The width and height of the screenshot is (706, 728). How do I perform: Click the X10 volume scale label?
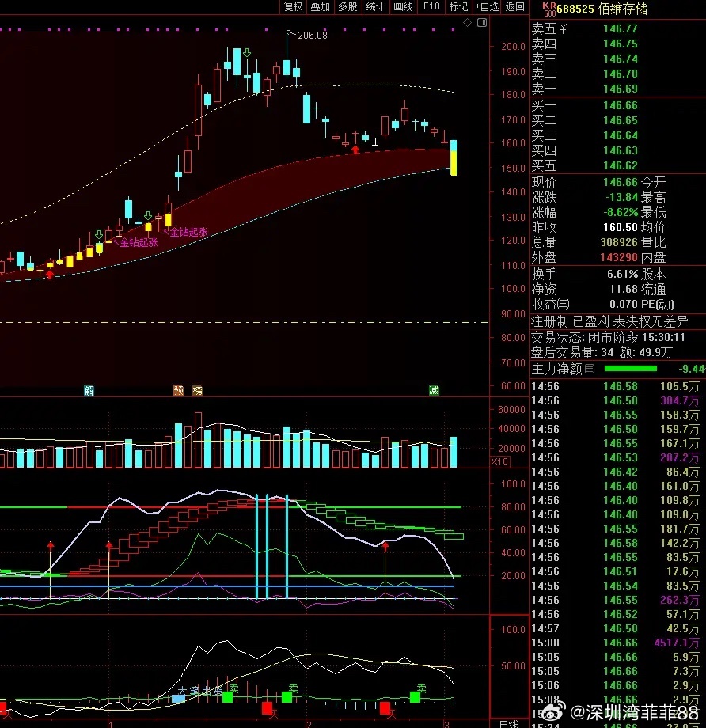[x=499, y=461]
